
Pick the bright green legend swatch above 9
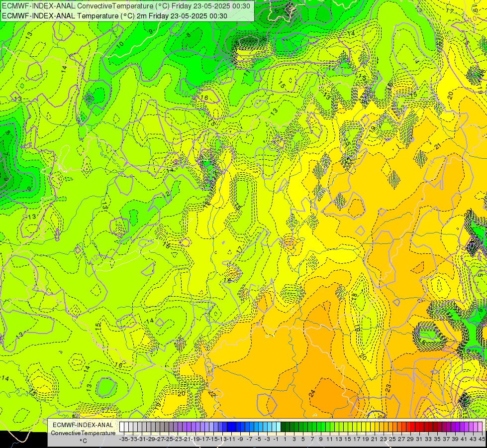319,427
